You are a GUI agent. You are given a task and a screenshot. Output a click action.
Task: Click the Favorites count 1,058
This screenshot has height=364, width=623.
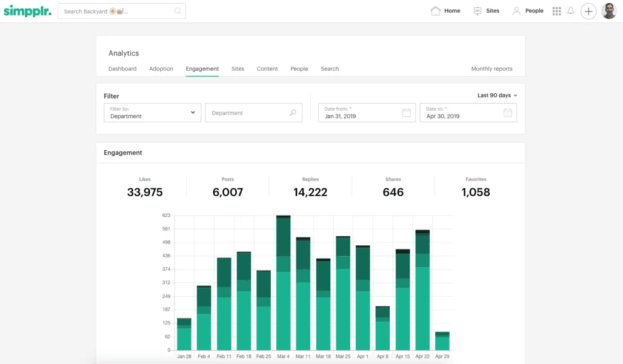[x=476, y=192]
